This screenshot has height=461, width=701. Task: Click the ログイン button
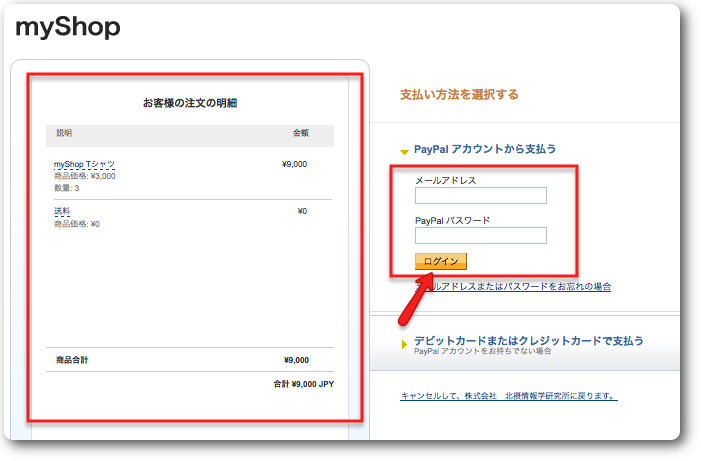click(441, 262)
